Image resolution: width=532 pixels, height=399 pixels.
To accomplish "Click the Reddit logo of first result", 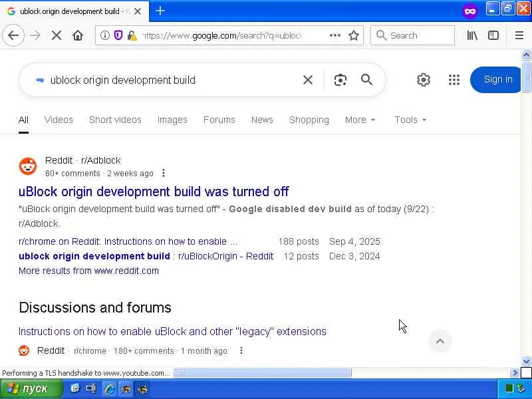I will tap(28, 166).
